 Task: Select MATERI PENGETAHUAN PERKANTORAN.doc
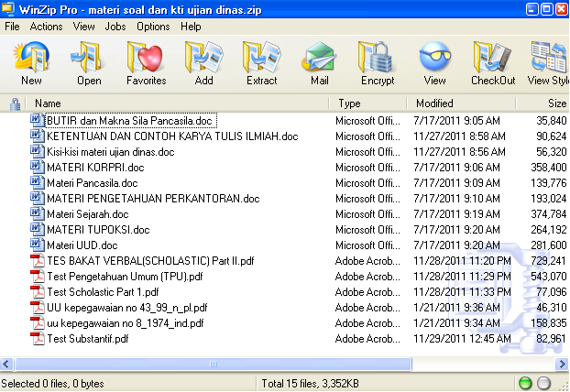[153, 199]
